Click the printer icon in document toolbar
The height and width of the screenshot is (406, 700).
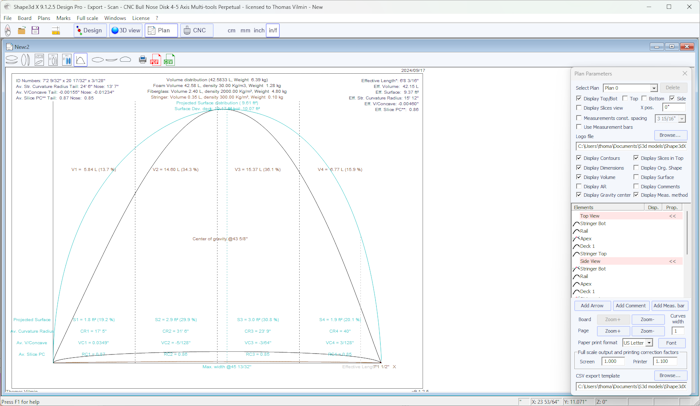click(x=143, y=60)
